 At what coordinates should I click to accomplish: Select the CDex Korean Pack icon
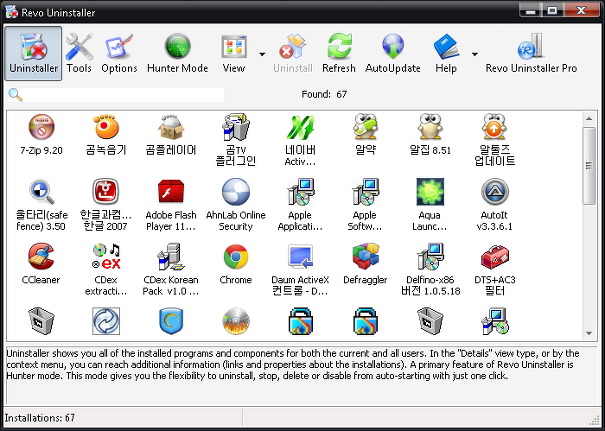(x=171, y=256)
